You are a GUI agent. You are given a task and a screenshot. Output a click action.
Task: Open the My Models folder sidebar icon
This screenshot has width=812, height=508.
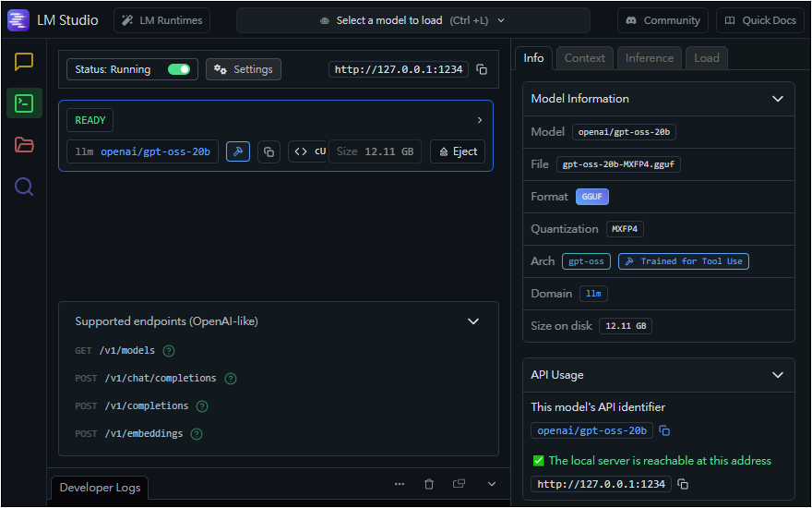[x=24, y=145]
